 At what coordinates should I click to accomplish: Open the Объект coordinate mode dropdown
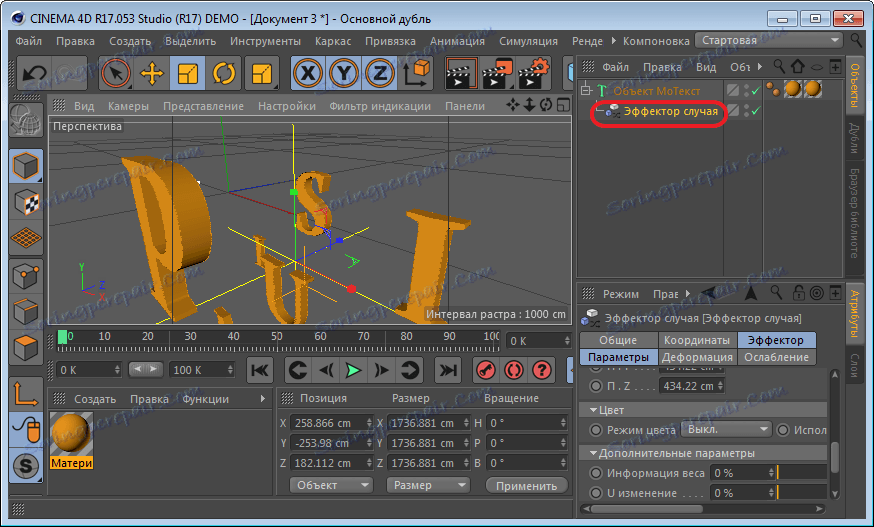[x=330, y=485]
